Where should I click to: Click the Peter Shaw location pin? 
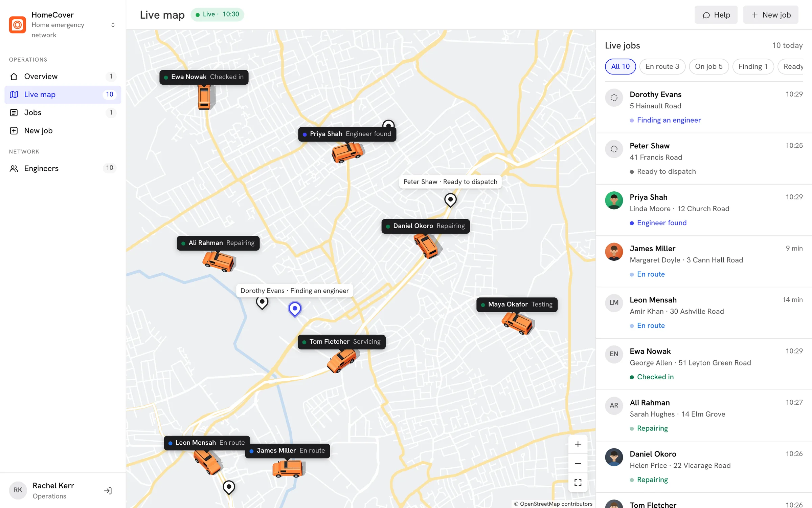(450, 200)
